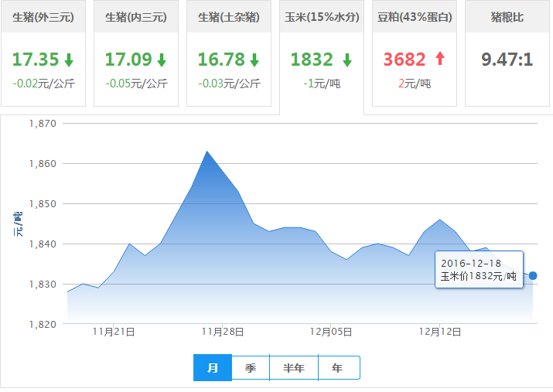The height and width of the screenshot is (392, 553).
Task: Switch chart range to 半年
Action: pos(293,368)
